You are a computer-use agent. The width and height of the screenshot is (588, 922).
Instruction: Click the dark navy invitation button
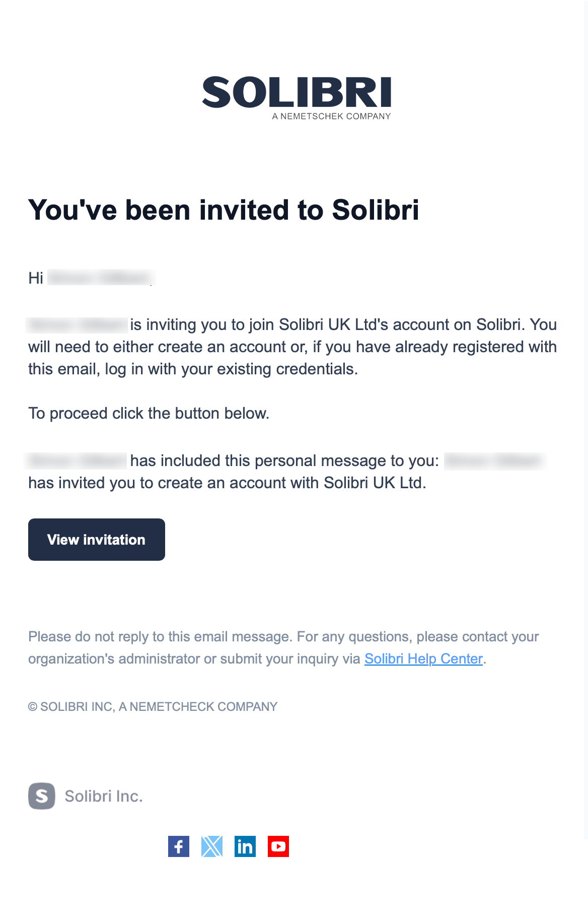pos(96,539)
